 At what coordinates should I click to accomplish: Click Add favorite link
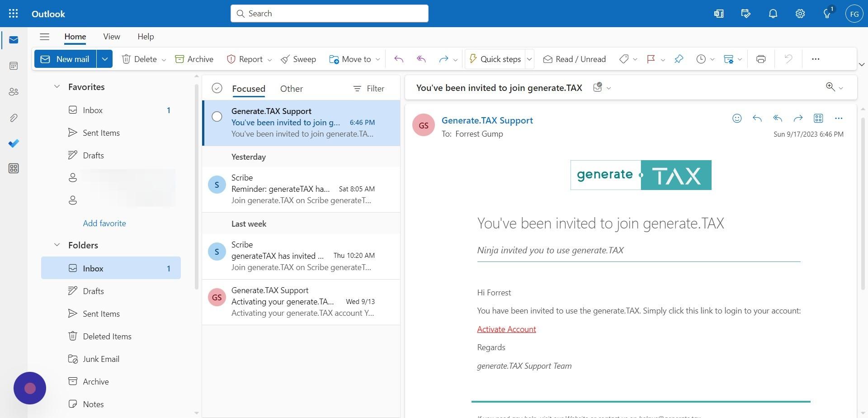pyautogui.click(x=104, y=223)
